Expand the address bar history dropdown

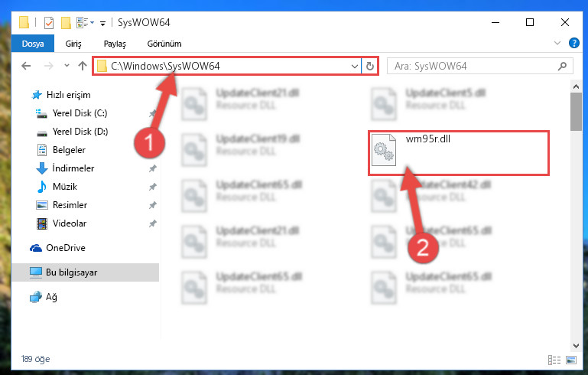coord(354,67)
